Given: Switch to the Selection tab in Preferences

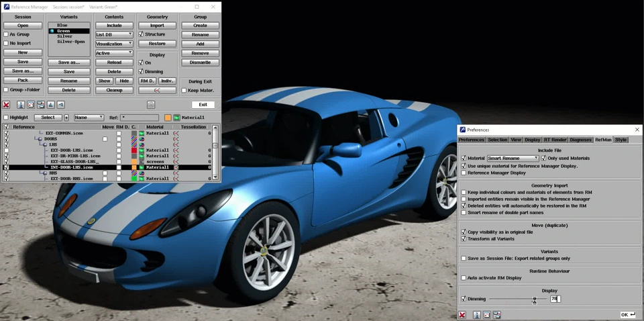Looking at the screenshot, I should click(498, 140).
